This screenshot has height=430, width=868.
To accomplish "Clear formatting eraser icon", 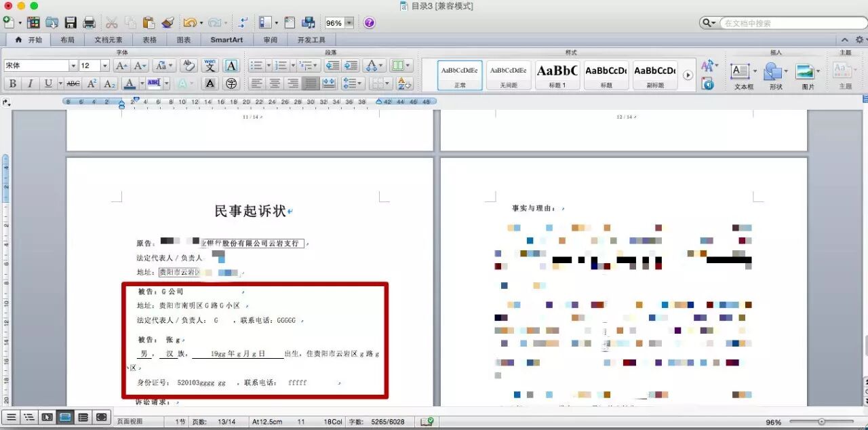I will [189, 66].
